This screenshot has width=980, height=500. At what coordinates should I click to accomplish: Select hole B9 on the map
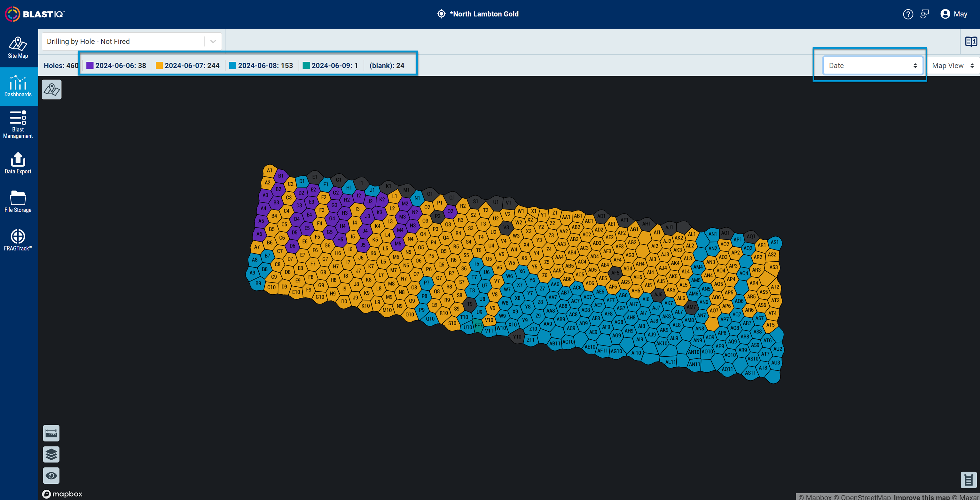pos(258,283)
